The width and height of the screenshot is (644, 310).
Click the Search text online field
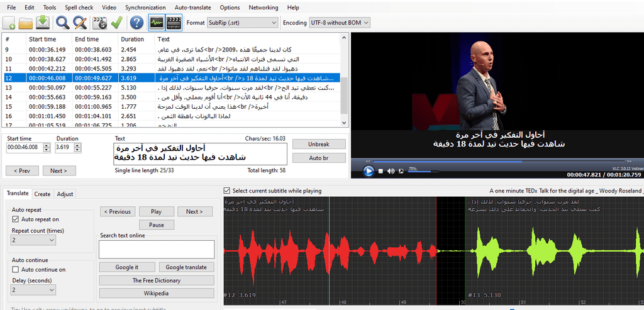[157, 249]
